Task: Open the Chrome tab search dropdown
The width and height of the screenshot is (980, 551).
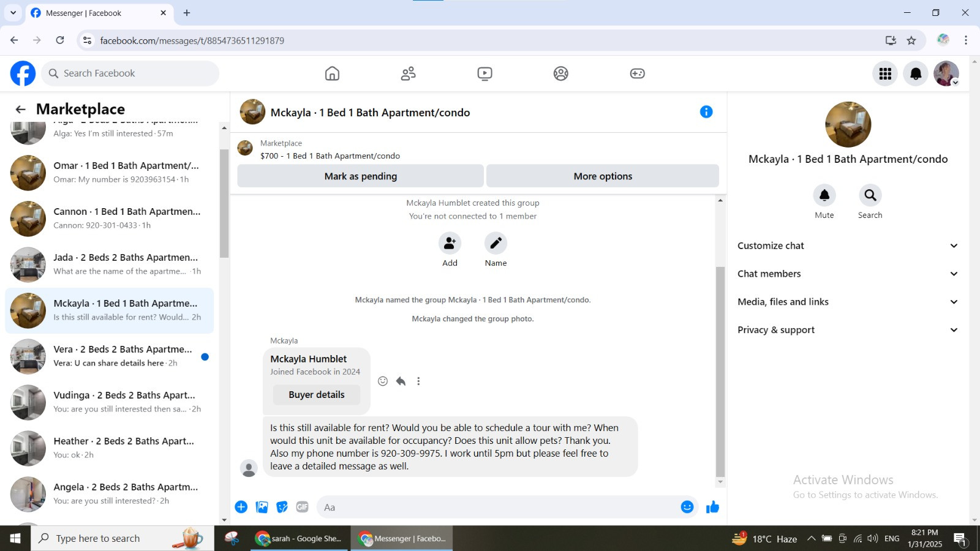Action: (13, 13)
